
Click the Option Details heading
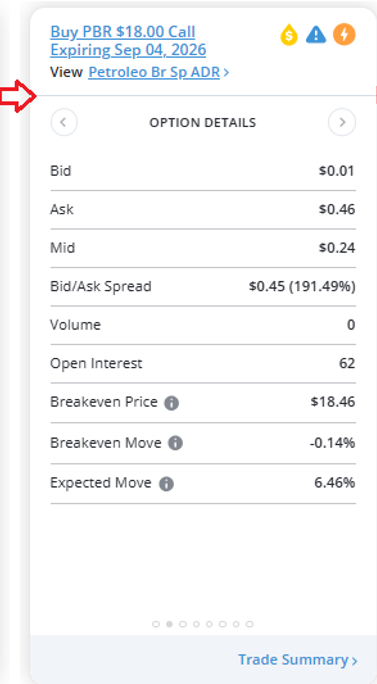[203, 123]
